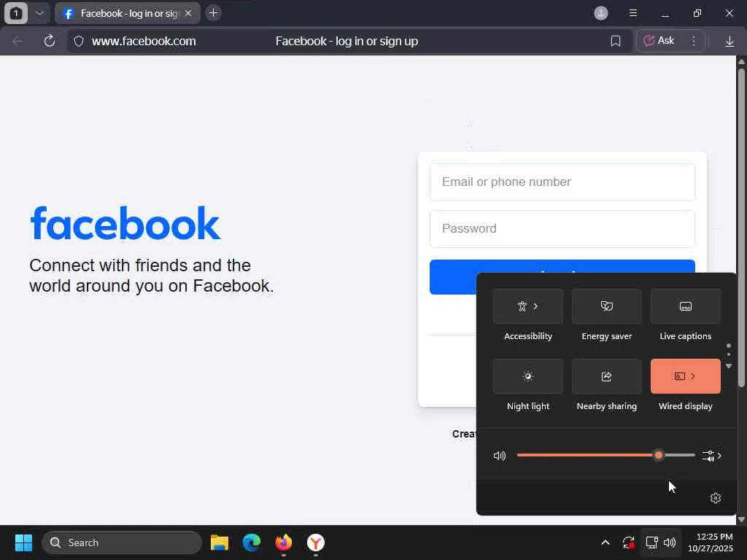Go back using the browser back arrow
Viewport: 747px width, 560px height.
18,41
